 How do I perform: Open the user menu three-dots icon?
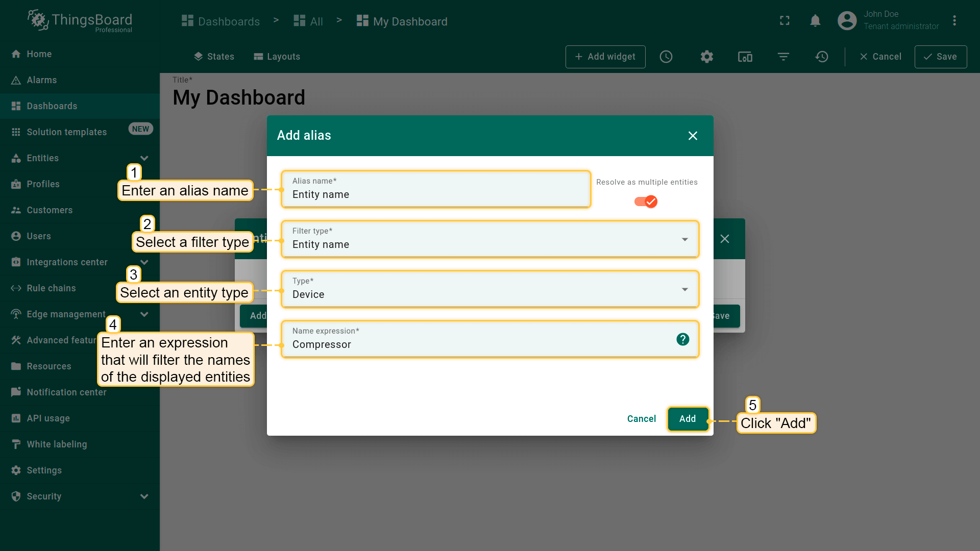[954, 20]
